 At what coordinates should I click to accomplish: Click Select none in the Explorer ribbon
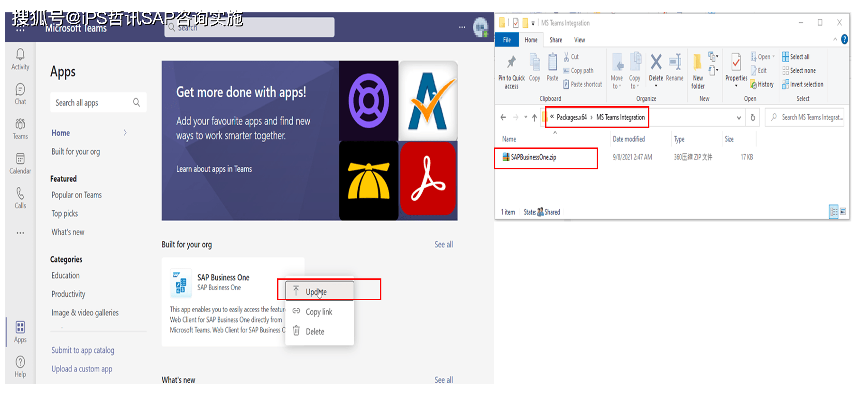(x=799, y=71)
